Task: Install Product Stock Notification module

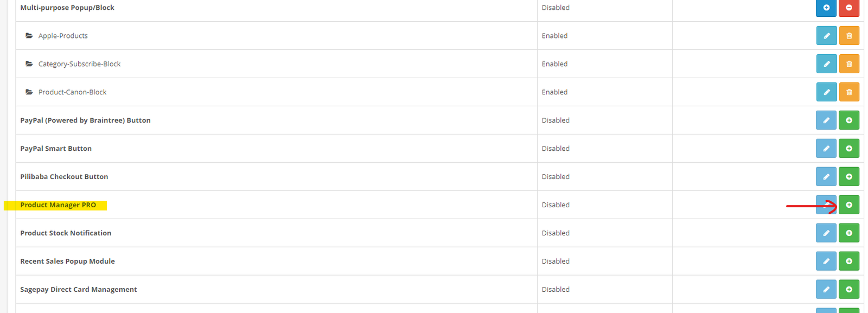Action: click(x=848, y=233)
